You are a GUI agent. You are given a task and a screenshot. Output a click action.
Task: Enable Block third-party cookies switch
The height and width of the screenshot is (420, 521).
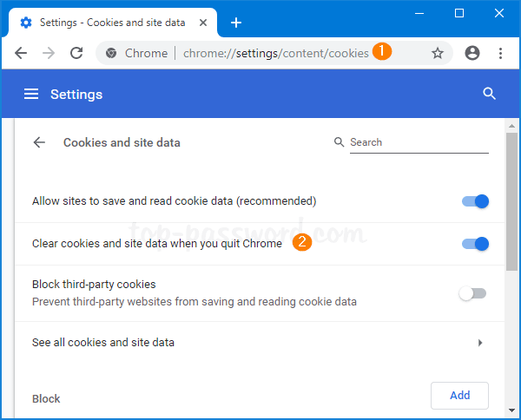473,293
